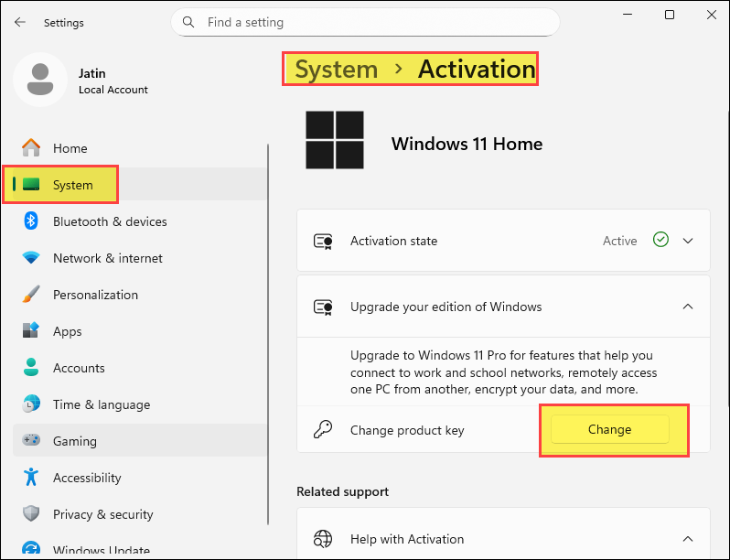Open Gaming settings page
The image size is (730, 560).
[140, 440]
